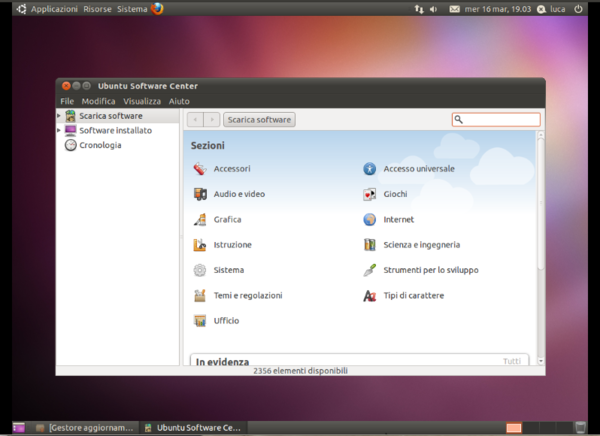This screenshot has height=436, width=600.
Task: Open the Tipi di carattere icon
Action: [370, 296]
